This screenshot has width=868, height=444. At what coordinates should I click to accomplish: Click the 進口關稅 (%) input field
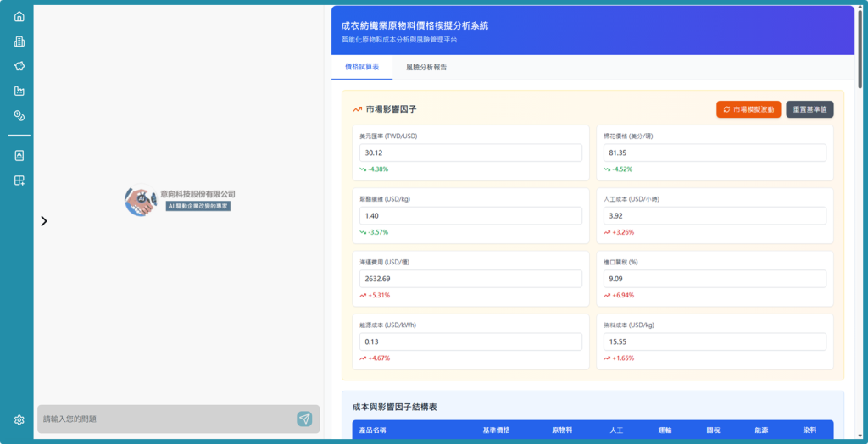(715, 279)
